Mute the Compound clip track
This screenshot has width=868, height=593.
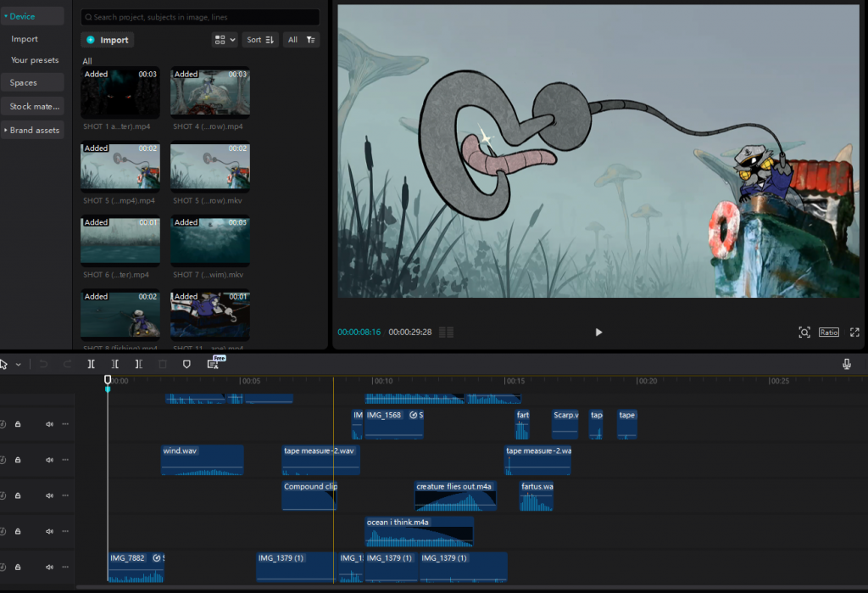tap(49, 495)
